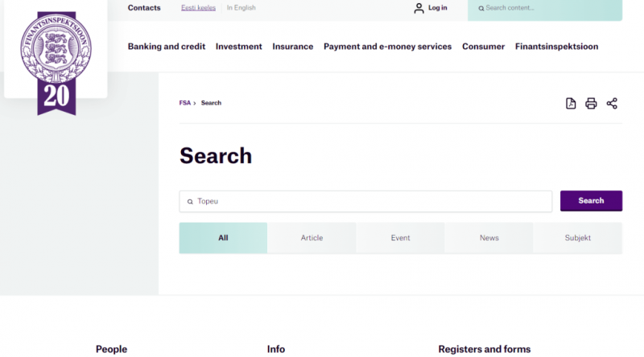Screen dimensions: 644x357
Task: Click the purple Search button
Action: click(x=591, y=201)
